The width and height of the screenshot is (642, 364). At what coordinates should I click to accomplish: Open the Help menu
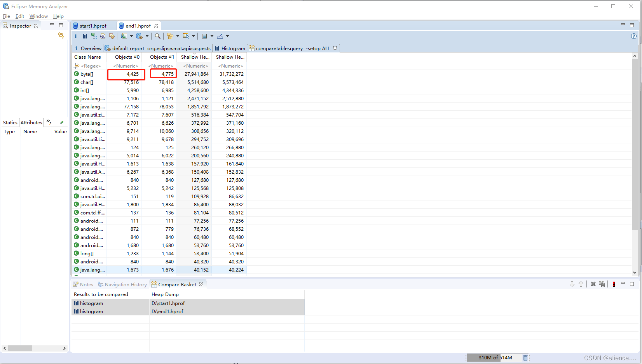pos(58,16)
